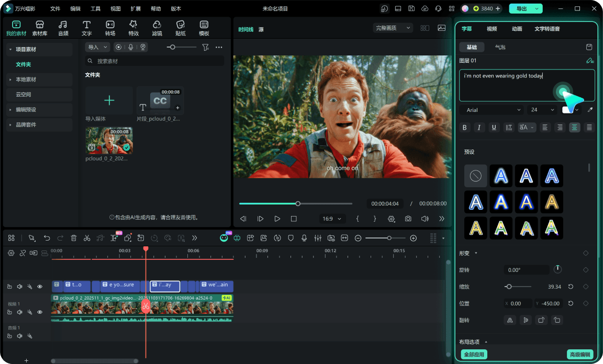Click the color eyedropper icon in subtitle panel
Image resolution: width=603 pixels, height=364 pixels.
pyautogui.click(x=590, y=110)
